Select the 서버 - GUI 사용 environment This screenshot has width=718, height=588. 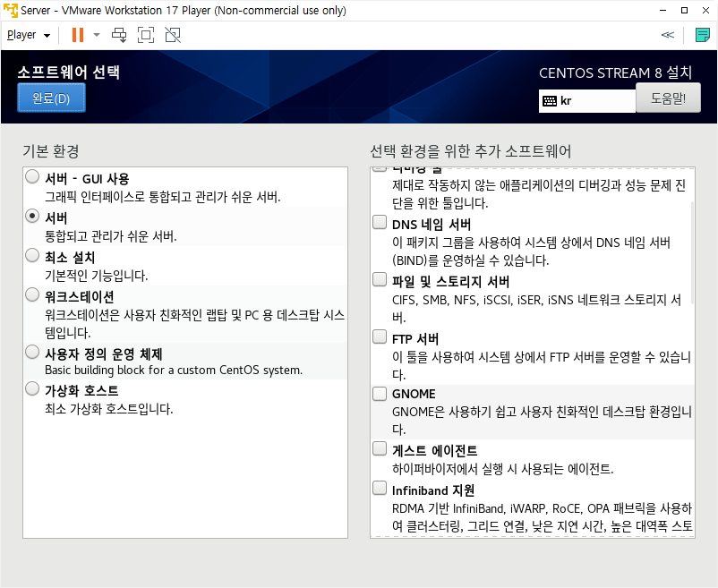pyautogui.click(x=32, y=176)
